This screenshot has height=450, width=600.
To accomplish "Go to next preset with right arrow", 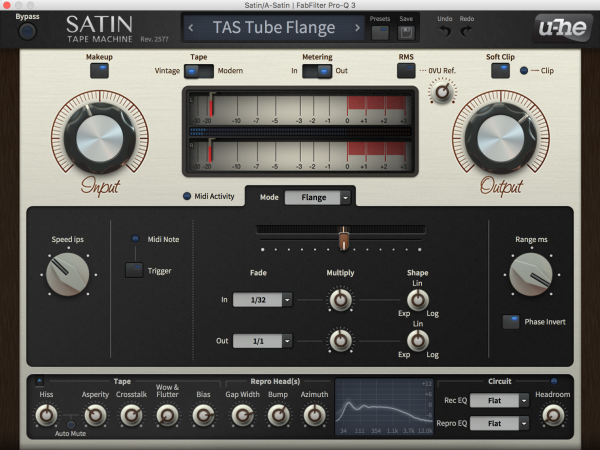I will [357, 28].
